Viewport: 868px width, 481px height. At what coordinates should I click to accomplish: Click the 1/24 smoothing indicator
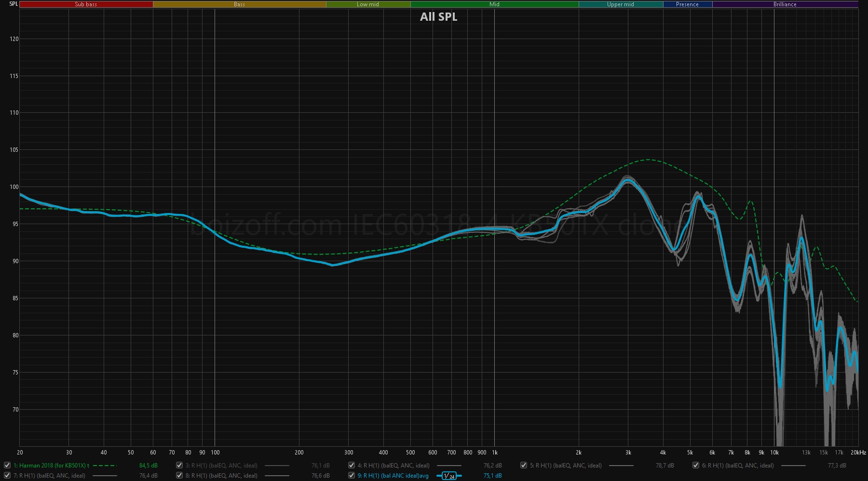(x=449, y=476)
